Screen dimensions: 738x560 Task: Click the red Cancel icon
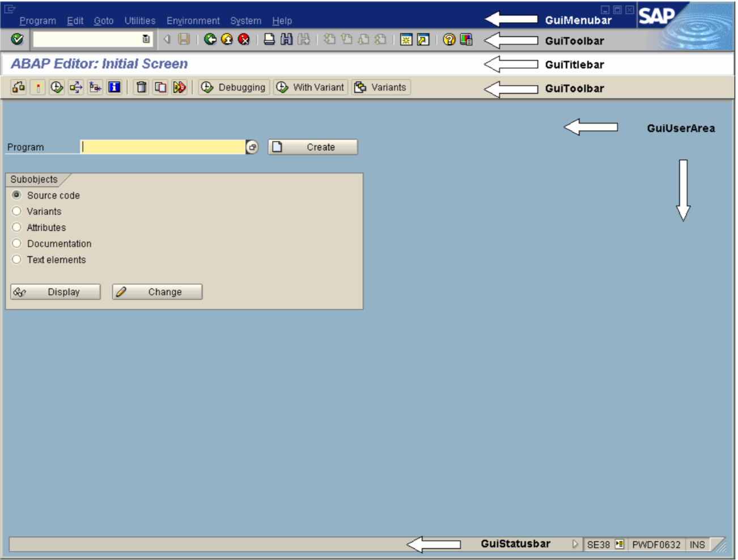tap(244, 39)
